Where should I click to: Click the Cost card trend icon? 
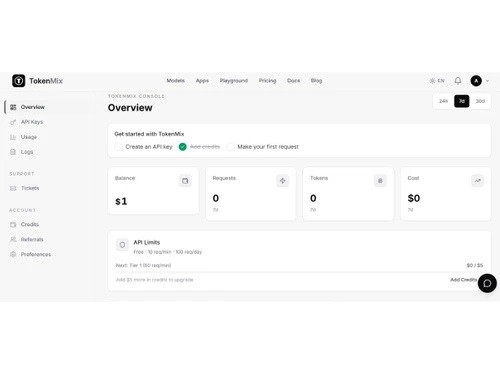(x=478, y=181)
